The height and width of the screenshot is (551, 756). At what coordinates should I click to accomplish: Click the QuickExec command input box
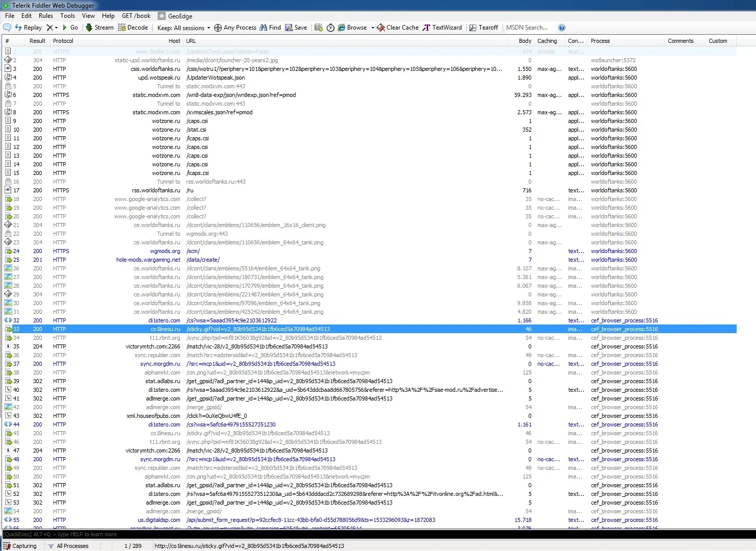pos(377,534)
